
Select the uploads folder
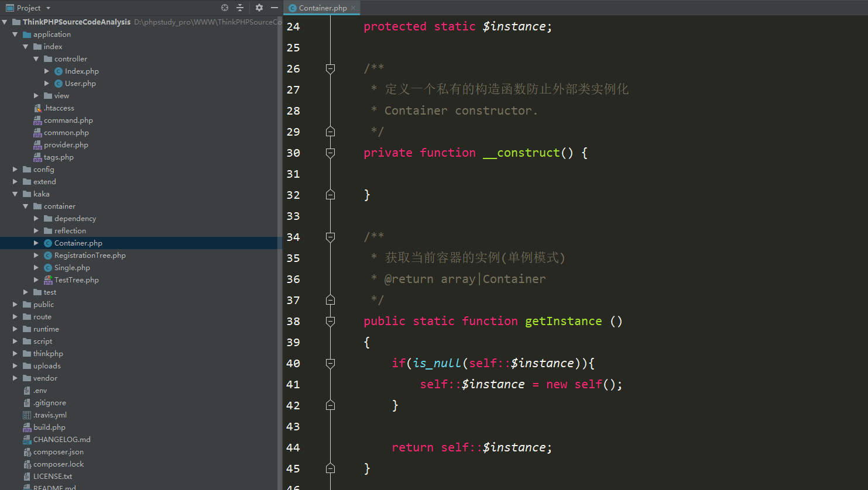point(47,366)
